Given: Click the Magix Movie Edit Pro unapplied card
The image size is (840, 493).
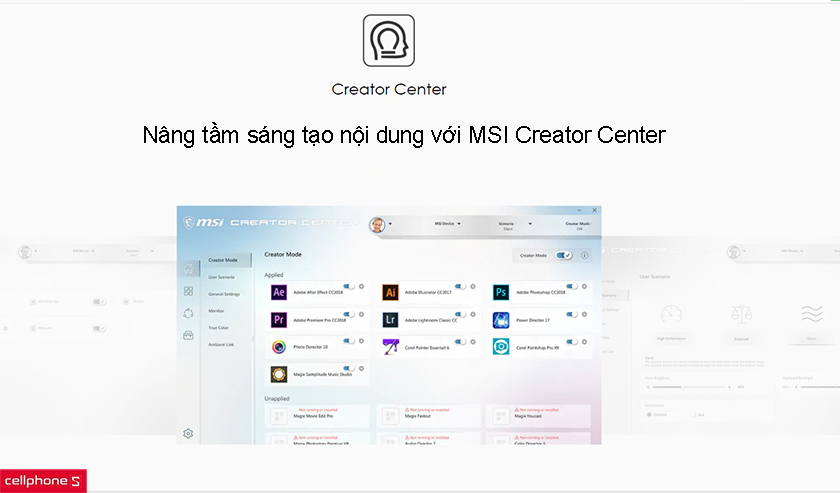Looking at the screenshot, I should [x=317, y=416].
